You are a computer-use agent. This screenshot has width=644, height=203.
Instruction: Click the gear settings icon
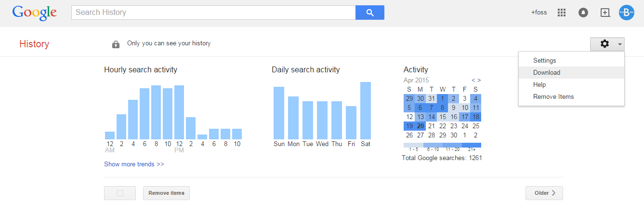pyautogui.click(x=604, y=44)
